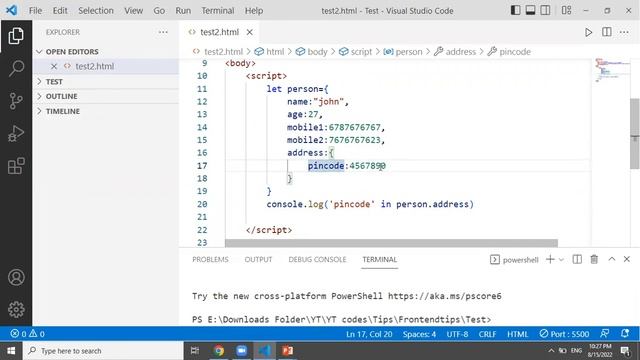640x360 pixels.
Task: Create a new terminal with plus icon
Action: [550, 259]
